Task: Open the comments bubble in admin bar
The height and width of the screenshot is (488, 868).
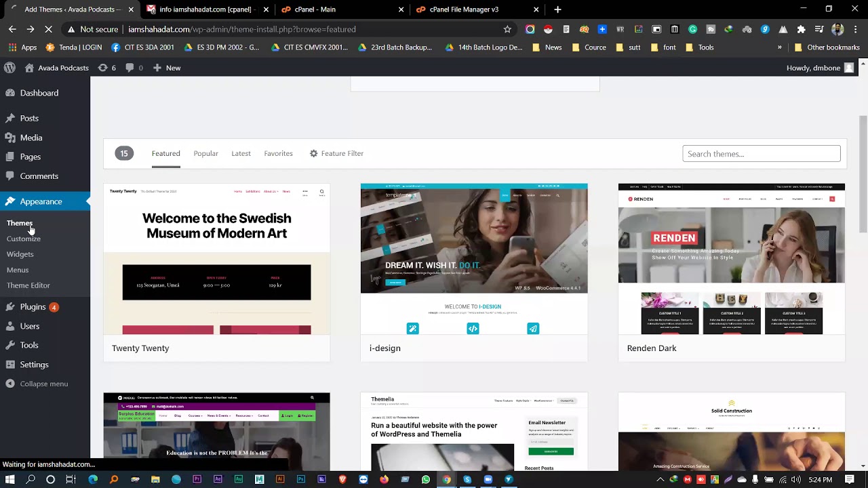Action: (x=134, y=68)
